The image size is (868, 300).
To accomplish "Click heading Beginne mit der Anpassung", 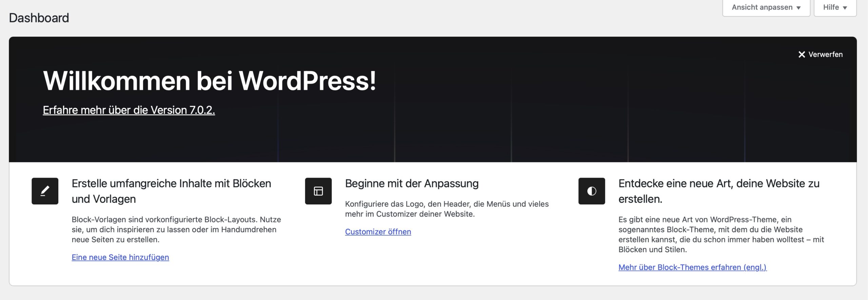I will [412, 183].
